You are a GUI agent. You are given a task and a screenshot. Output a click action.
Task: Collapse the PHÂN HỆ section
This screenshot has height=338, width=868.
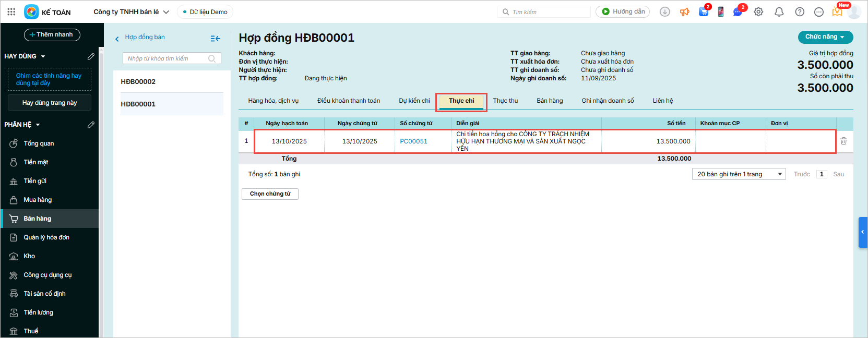(x=38, y=125)
